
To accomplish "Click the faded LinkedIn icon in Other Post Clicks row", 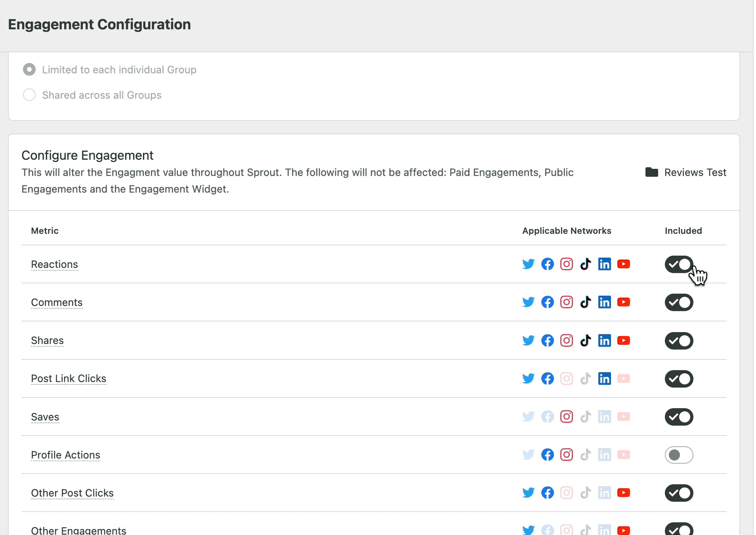I will [x=605, y=493].
